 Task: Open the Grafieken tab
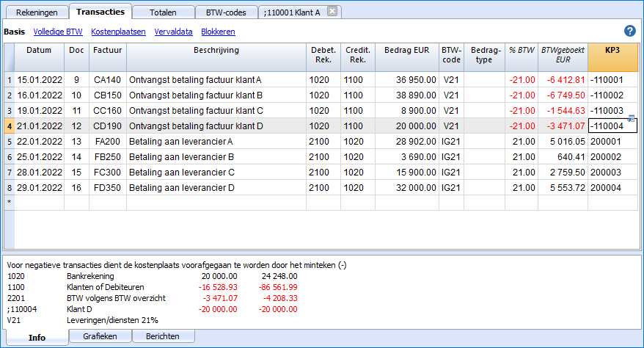tap(100, 336)
